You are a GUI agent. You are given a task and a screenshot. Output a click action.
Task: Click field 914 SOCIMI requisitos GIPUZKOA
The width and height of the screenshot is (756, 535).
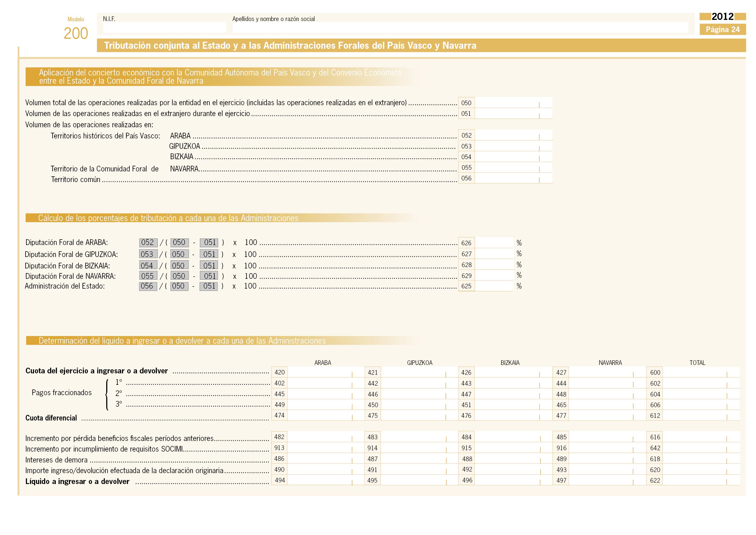coord(419,448)
